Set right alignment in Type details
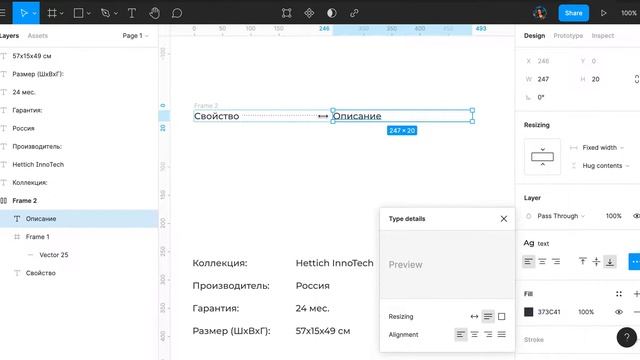640x360 pixels. (488, 335)
